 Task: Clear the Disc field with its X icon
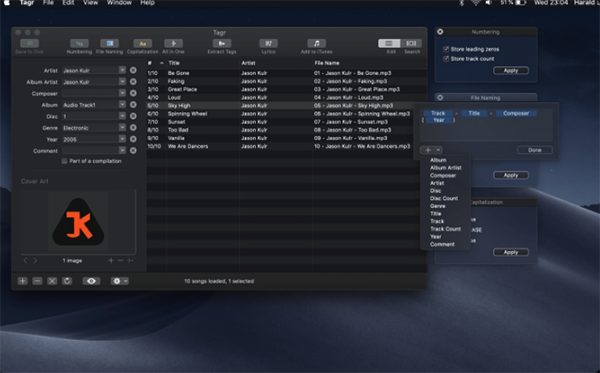tap(133, 116)
